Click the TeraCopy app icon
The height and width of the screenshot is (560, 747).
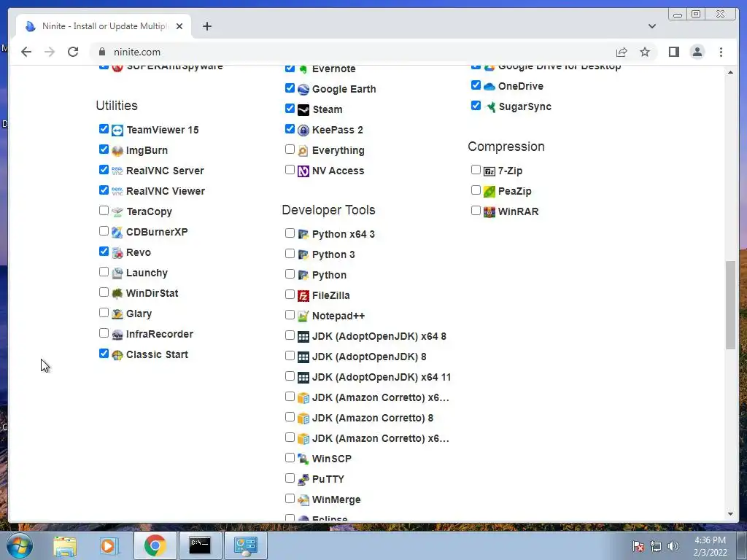[x=117, y=211]
